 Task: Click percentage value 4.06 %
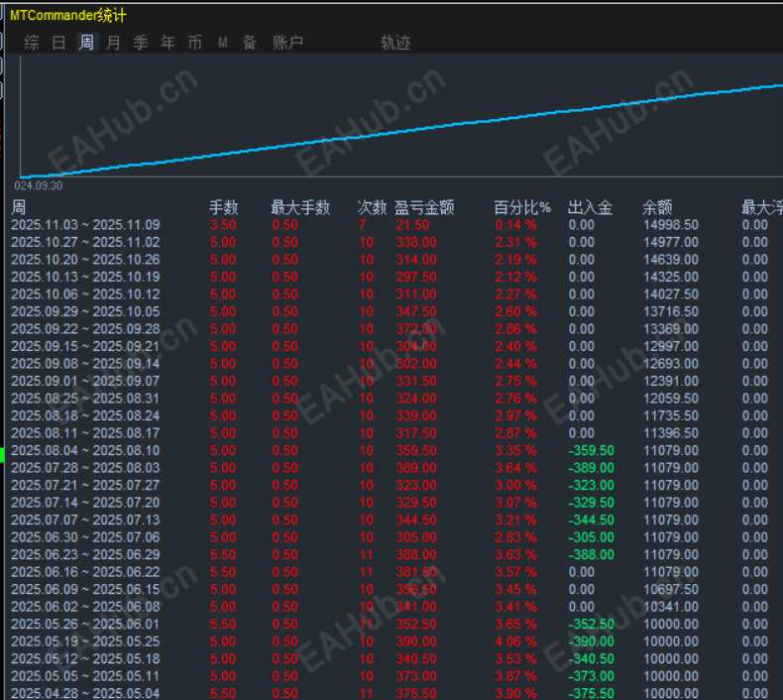tap(515, 642)
